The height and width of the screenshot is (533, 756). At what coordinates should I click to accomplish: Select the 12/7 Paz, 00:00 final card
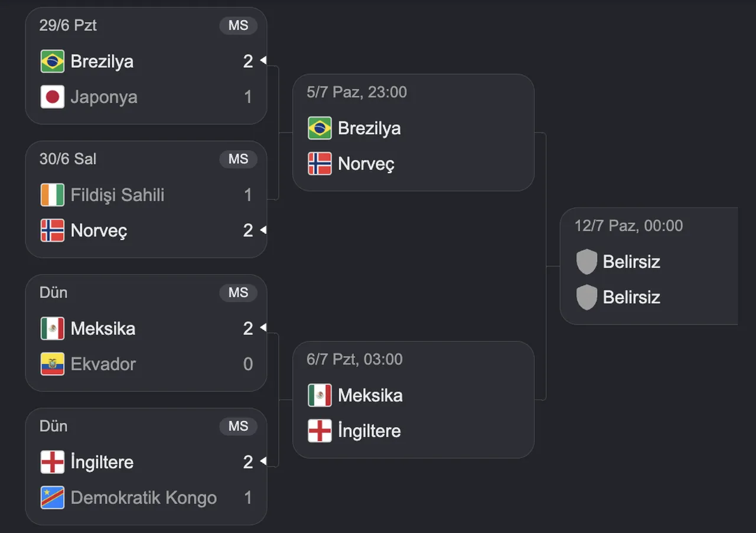click(x=649, y=266)
